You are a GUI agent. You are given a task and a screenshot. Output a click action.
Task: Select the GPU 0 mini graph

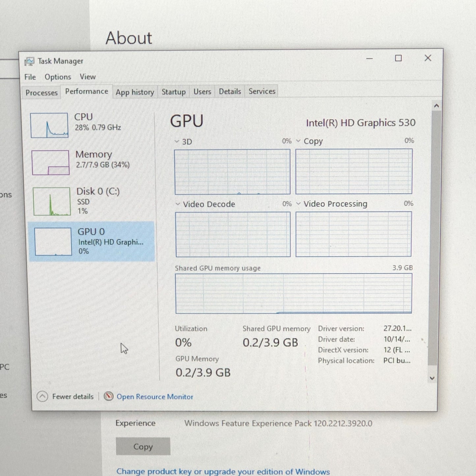click(x=53, y=241)
